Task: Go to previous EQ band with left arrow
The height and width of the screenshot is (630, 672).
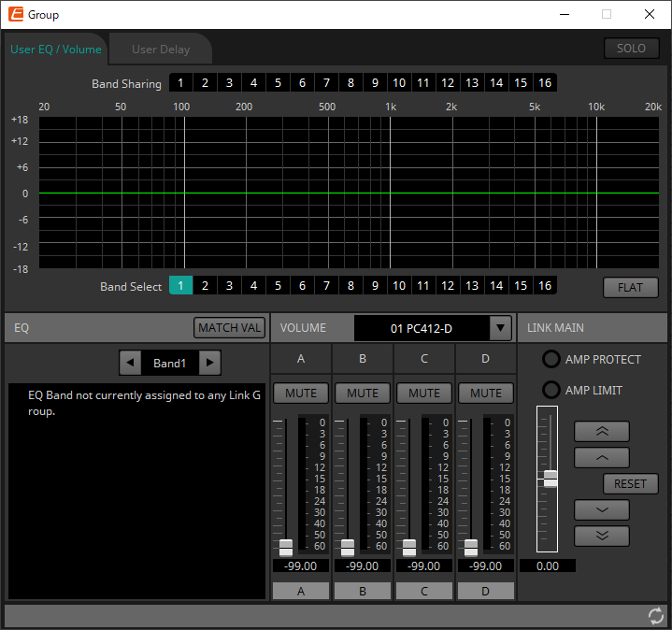Action: (x=131, y=363)
